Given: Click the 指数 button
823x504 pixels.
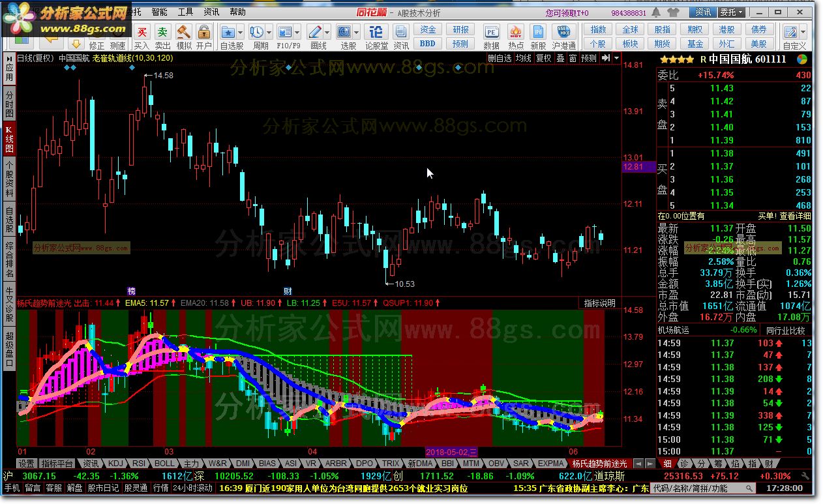Looking at the screenshot, I should click(x=598, y=29).
